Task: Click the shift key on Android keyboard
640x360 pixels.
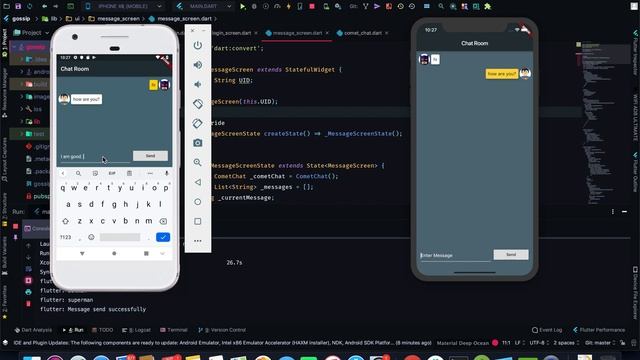Action: [x=65, y=221]
